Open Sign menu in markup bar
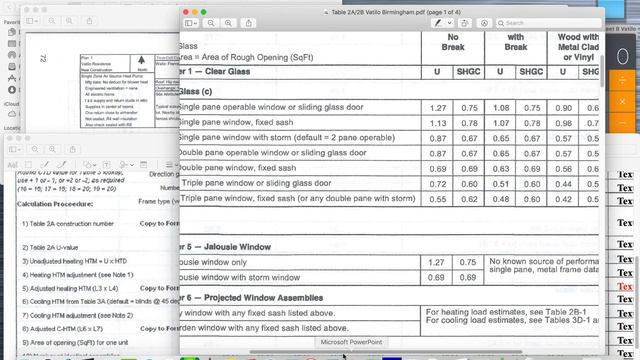 click(x=127, y=165)
